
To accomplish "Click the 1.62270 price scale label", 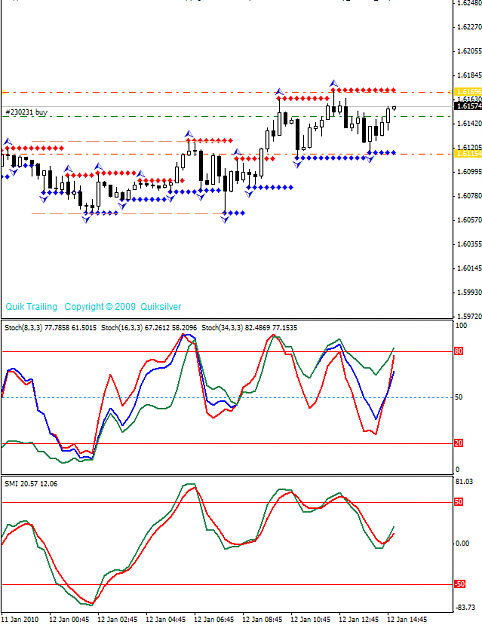I will click(x=469, y=27).
